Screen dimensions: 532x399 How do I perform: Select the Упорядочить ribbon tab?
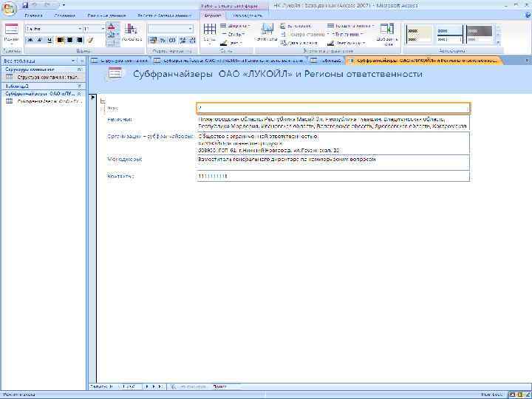point(248,16)
